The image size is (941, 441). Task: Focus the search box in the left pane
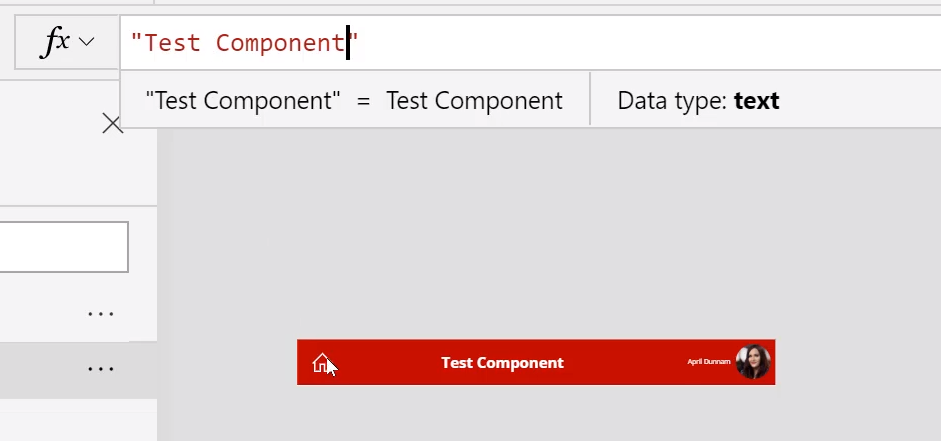64,247
